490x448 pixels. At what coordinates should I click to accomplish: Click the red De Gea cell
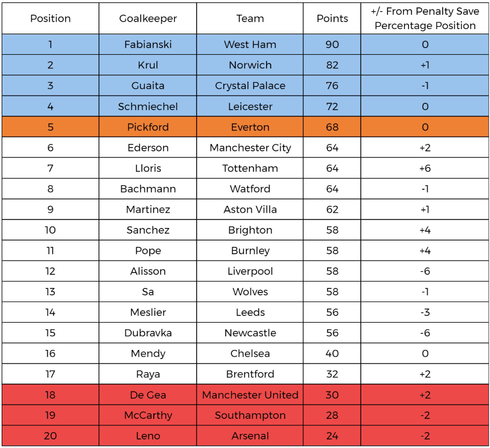tap(148, 395)
